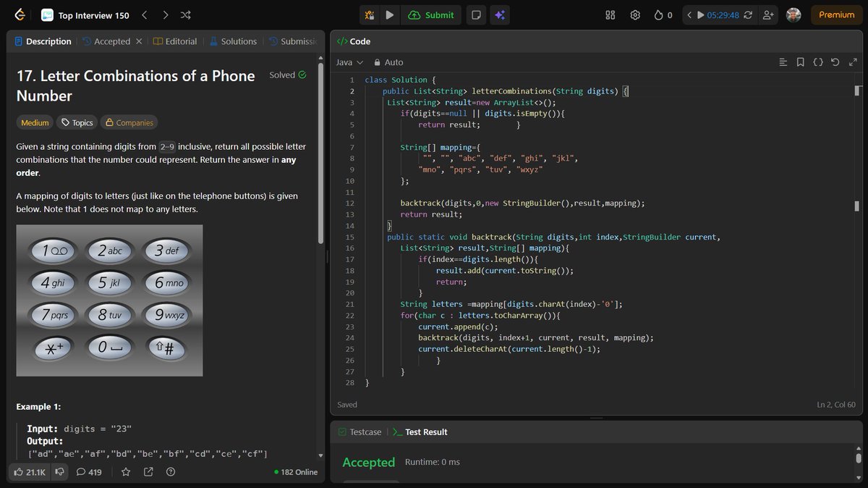
Task: Downvote the problem with thumbs down
Action: point(60,472)
